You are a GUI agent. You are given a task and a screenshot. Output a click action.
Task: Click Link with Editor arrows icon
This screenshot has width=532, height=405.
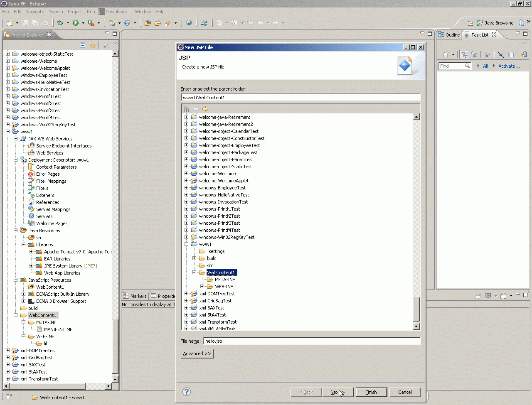(92, 45)
